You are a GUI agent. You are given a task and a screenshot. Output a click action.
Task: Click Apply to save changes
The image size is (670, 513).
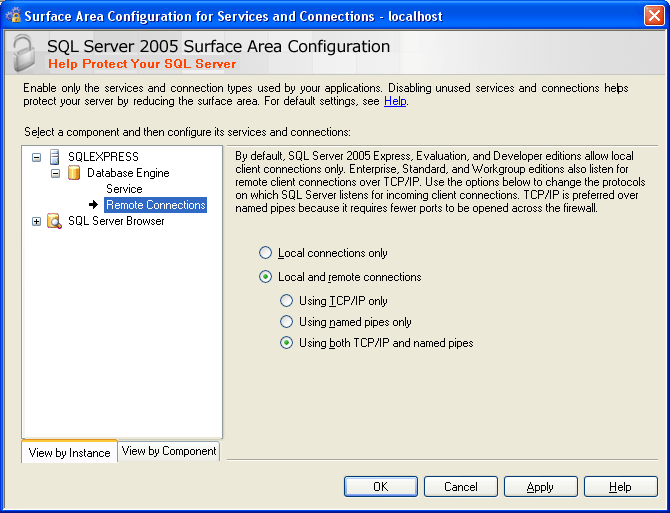click(541, 487)
